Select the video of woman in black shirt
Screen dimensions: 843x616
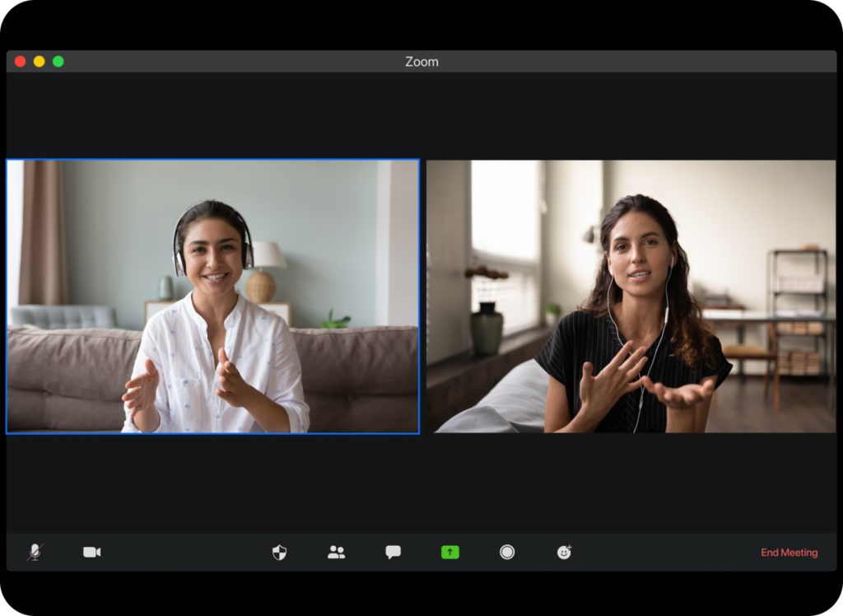[x=631, y=296]
